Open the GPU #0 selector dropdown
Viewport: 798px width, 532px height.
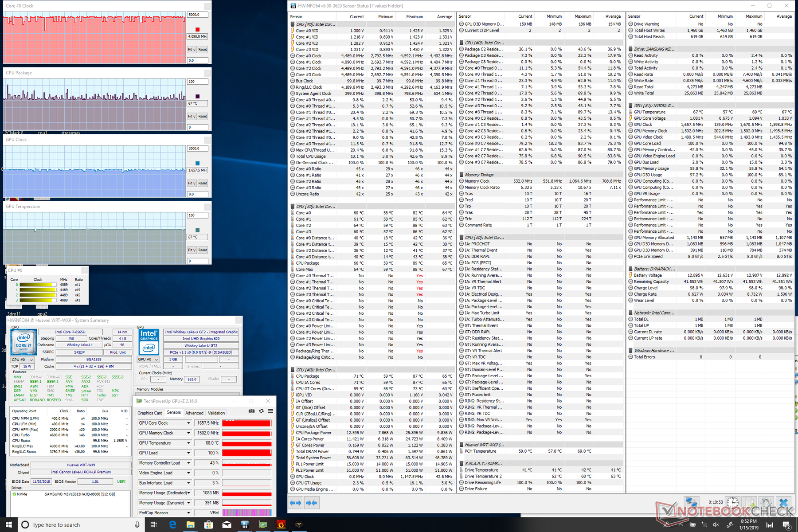(149, 360)
